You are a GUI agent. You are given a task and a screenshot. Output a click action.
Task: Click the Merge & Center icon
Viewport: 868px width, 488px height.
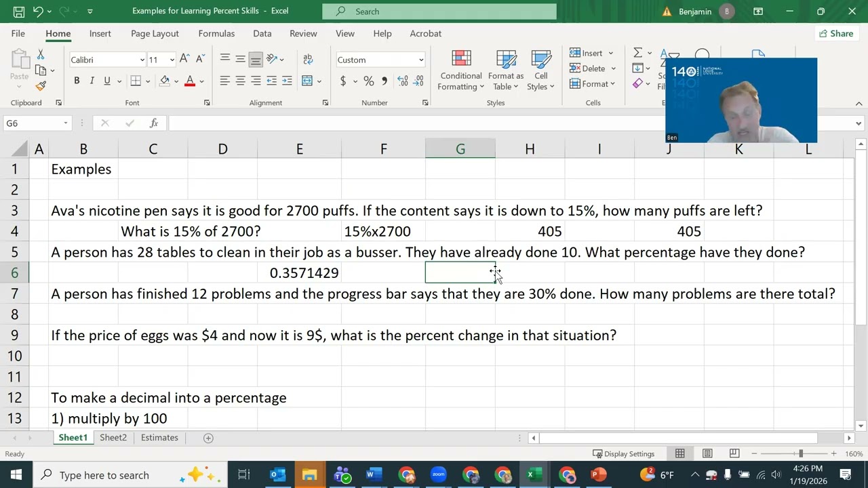(307, 81)
